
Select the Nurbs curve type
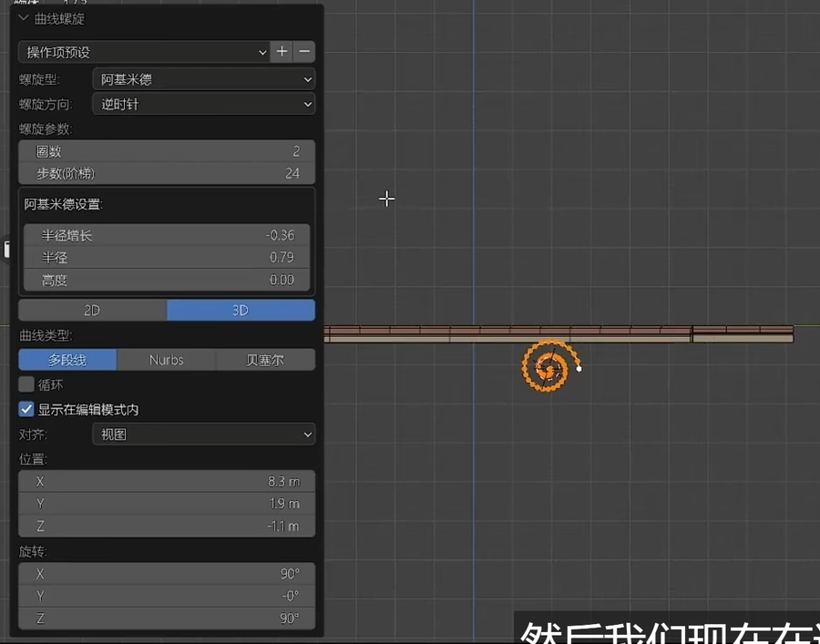coord(167,360)
